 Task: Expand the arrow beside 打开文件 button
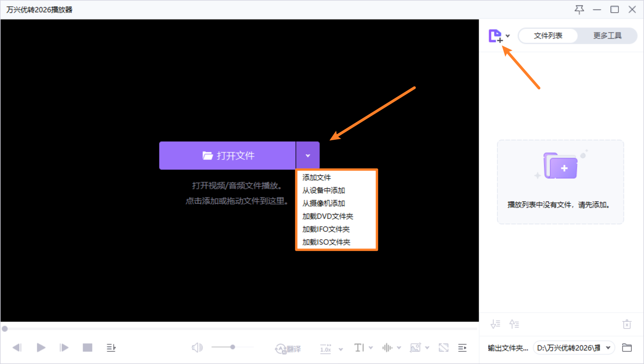(x=308, y=155)
